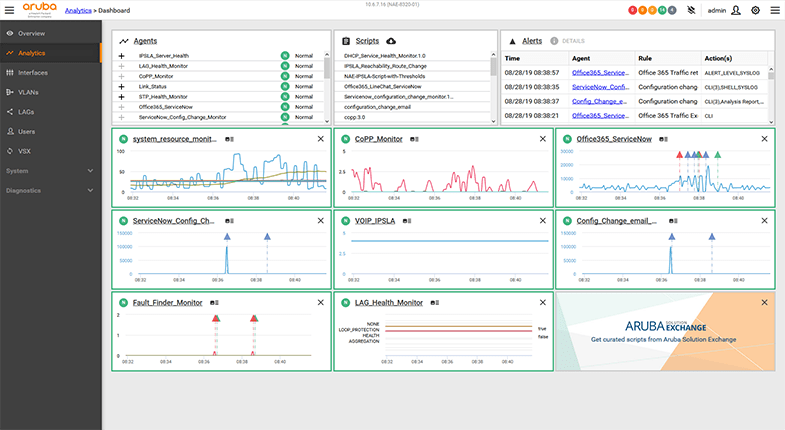Close the Aruba Solution Exchange banner
The height and width of the screenshot is (430, 785).
(764, 302)
